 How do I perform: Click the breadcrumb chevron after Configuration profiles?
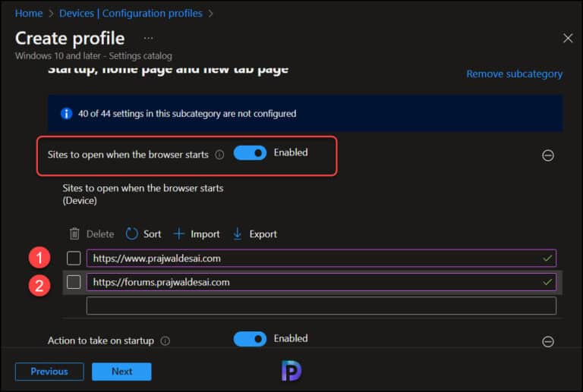(211, 14)
